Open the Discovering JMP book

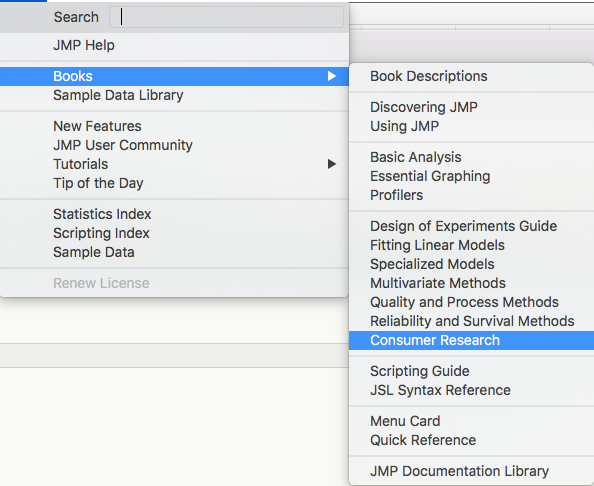click(x=471, y=107)
